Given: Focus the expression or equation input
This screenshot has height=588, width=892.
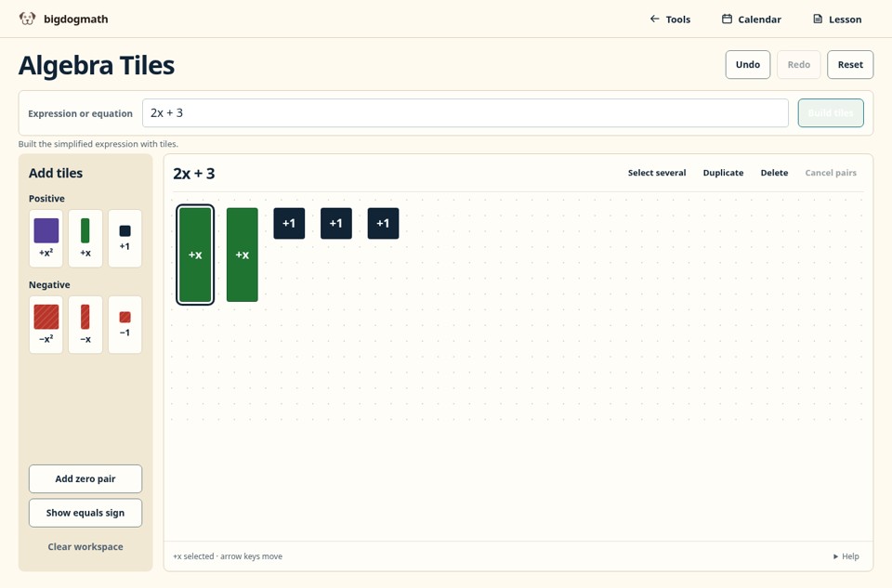Looking at the screenshot, I should [466, 113].
